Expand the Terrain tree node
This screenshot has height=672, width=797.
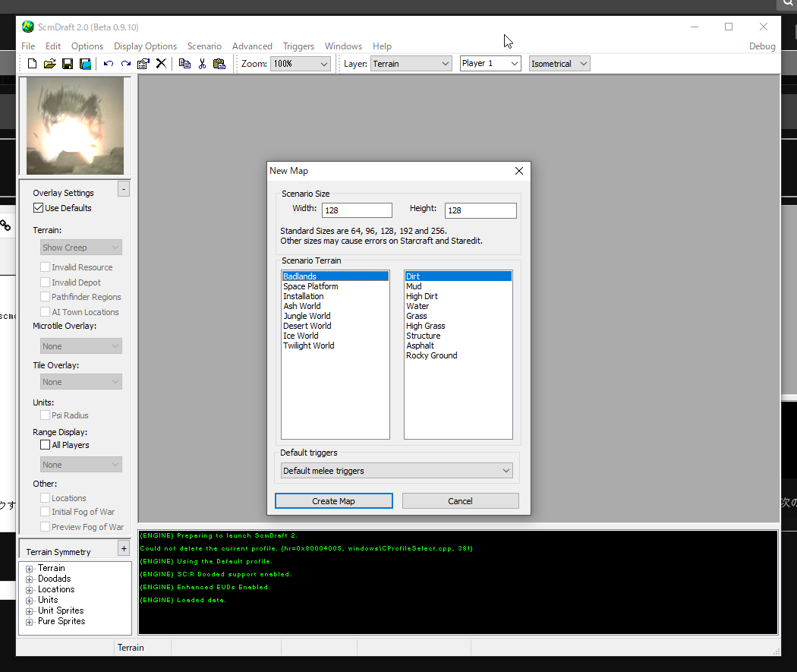coord(29,569)
